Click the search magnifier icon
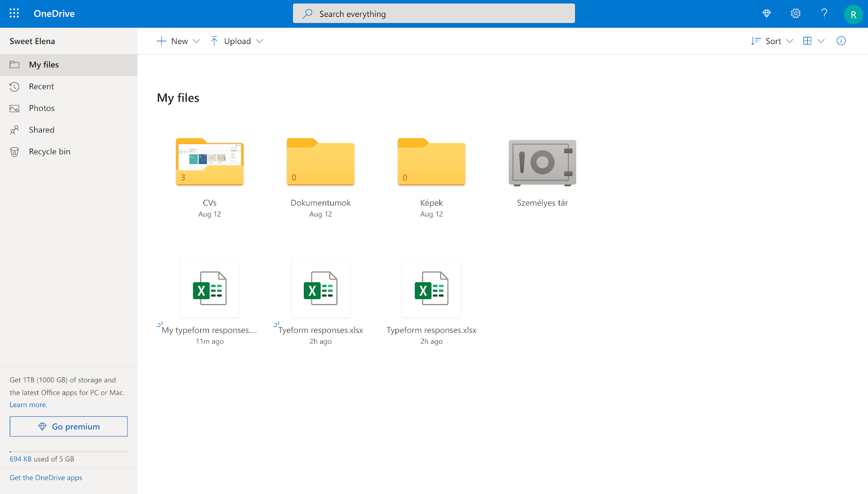 (x=308, y=14)
